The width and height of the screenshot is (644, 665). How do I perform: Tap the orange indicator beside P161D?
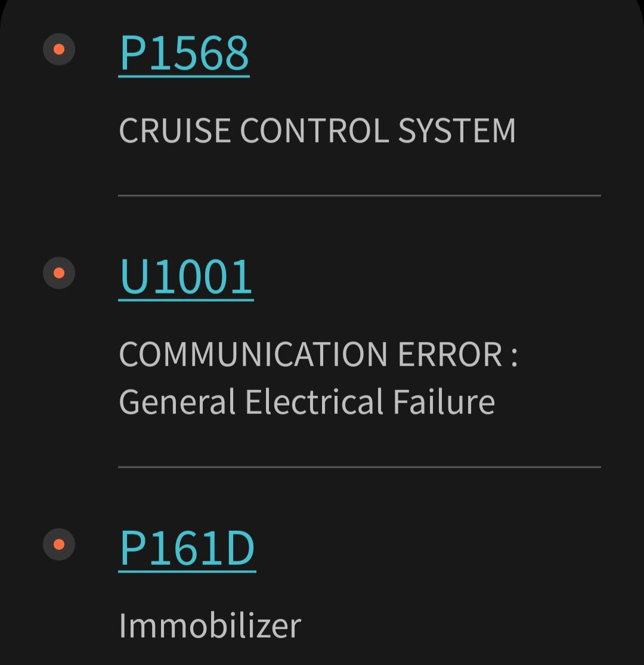(59, 545)
